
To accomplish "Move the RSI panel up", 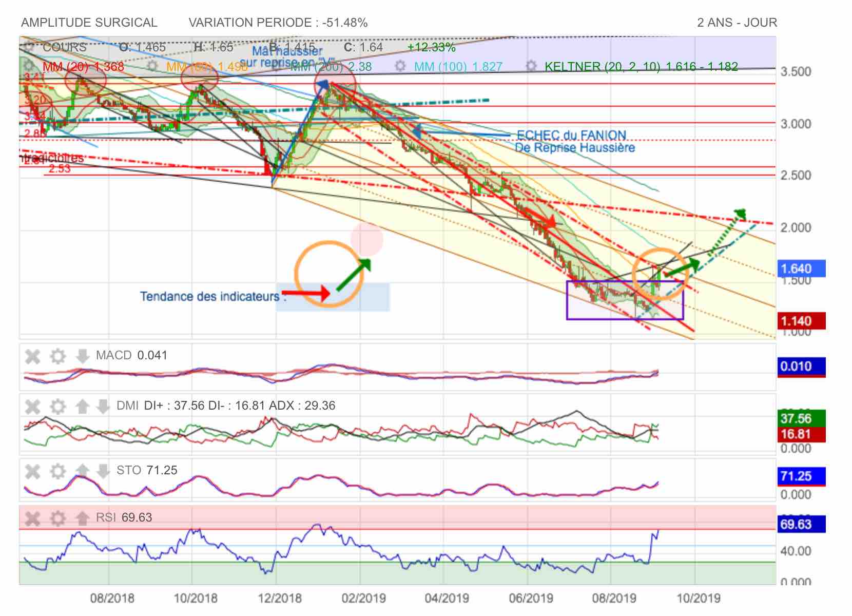I will pos(82,518).
